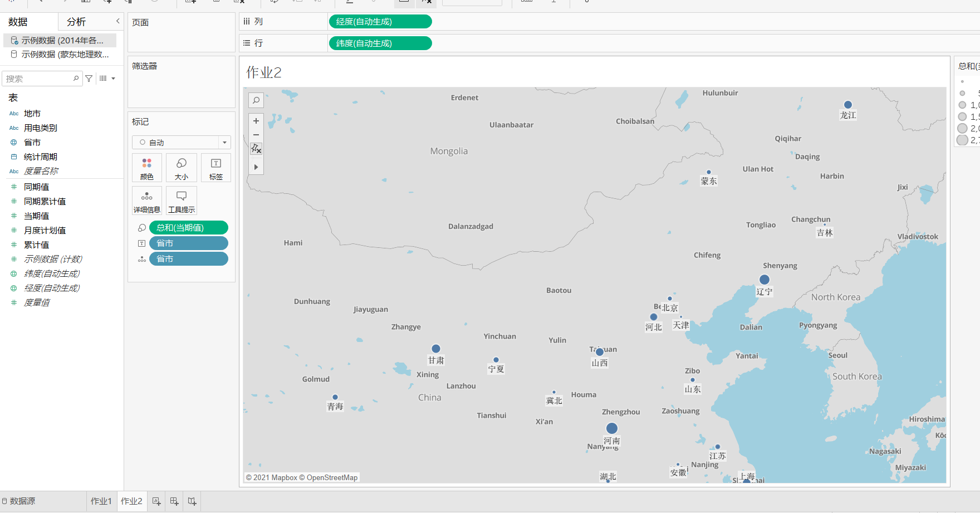Click the 辽宁 circle mark on the map
The width and height of the screenshot is (980, 513).
point(765,280)
